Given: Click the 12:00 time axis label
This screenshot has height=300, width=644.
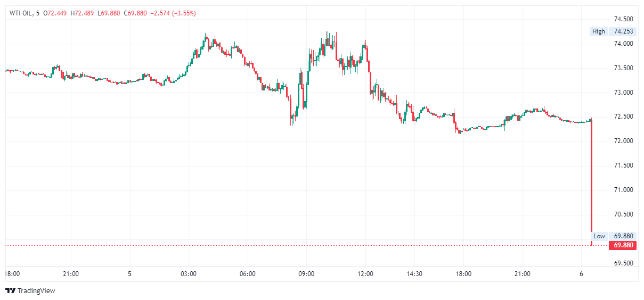Looking at the screenshot, I should [365, 274].
